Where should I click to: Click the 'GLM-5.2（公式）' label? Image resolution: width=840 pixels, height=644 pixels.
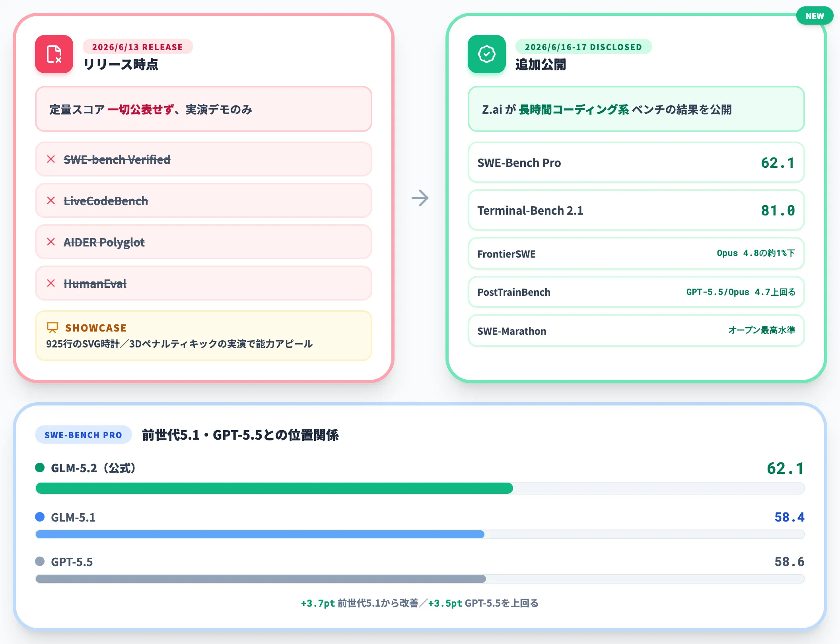tap(93, 468)
